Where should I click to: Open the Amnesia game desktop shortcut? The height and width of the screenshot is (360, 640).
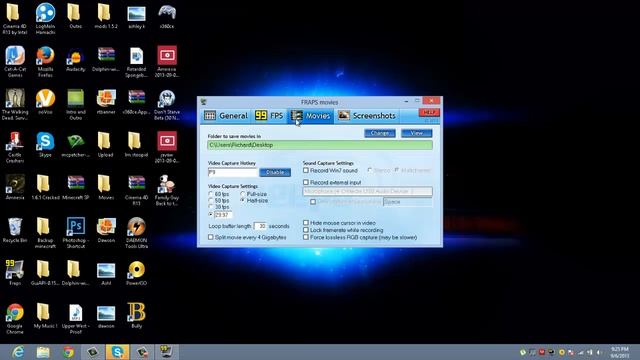(x=15, y=187)
